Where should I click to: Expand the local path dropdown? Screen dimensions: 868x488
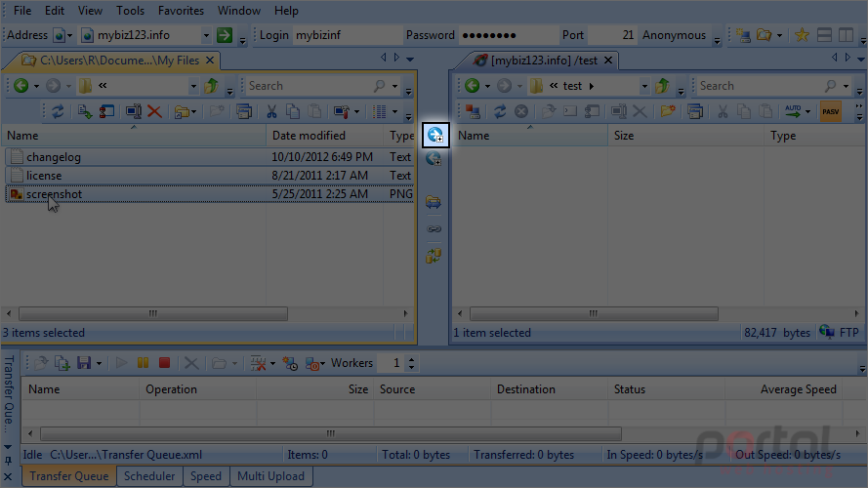193,86
